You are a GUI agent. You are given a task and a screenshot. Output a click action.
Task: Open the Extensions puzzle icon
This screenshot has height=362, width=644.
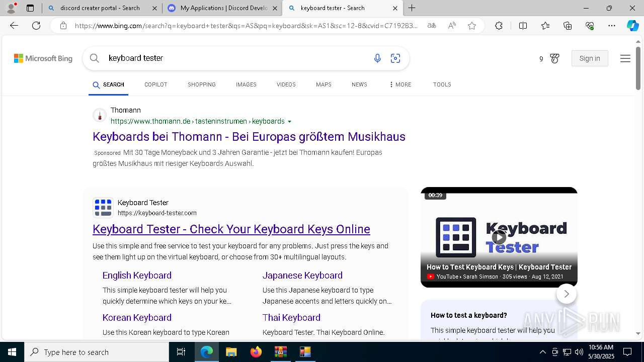tap(499, 26)
